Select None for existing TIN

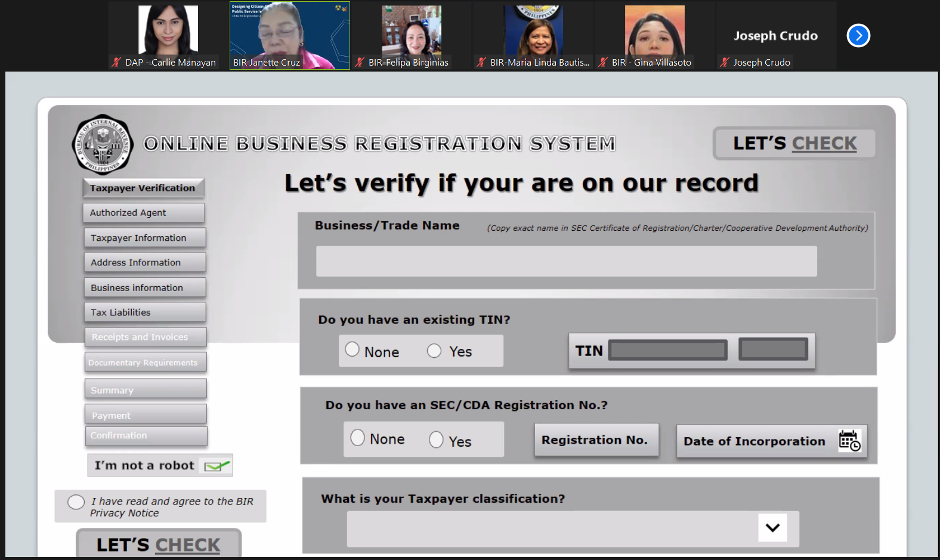(352, 349)
